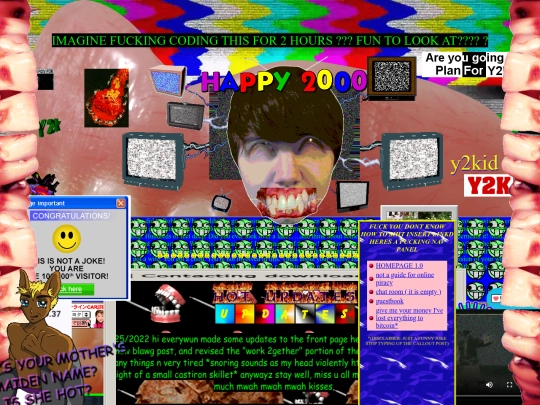The image size is (540, 405).
Task: Click the heart icon above the video
Action: tap(496, 298)
